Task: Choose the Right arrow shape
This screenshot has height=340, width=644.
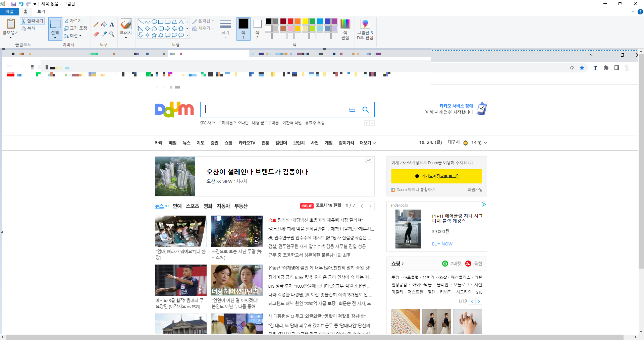Action: 168,29
